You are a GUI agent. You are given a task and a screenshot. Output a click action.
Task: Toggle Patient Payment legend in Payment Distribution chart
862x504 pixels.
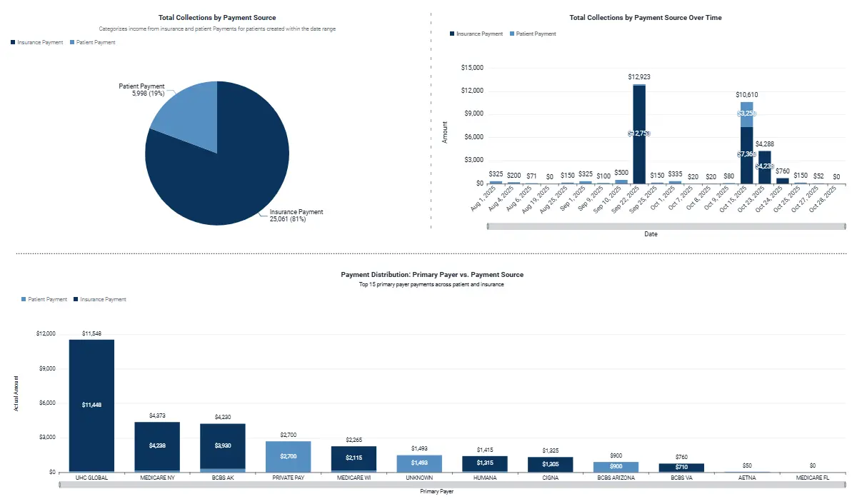(48, 300)
